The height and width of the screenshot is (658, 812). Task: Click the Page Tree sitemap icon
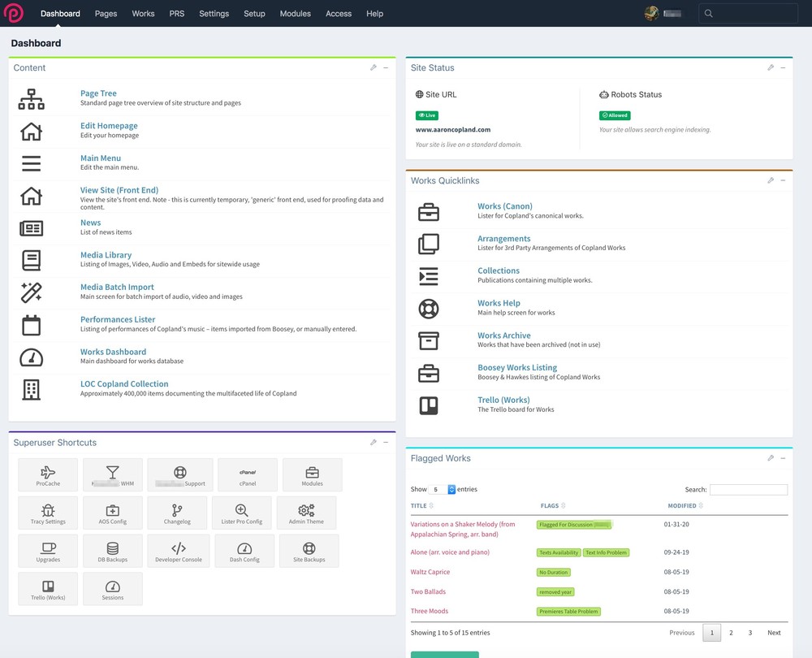(x=31, y=98)
